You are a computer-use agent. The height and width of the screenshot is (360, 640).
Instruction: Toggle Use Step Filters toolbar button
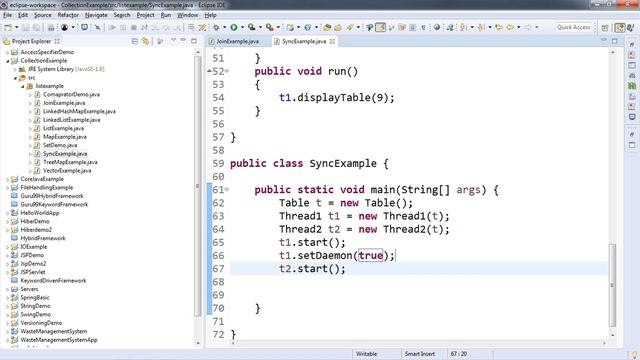[x=202, y=27]
